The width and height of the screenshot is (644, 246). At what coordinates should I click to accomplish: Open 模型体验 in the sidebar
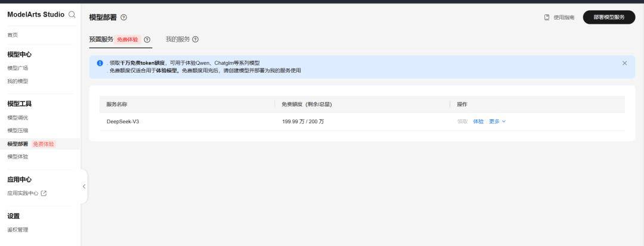pyautogui.click(x=18, y=157)
